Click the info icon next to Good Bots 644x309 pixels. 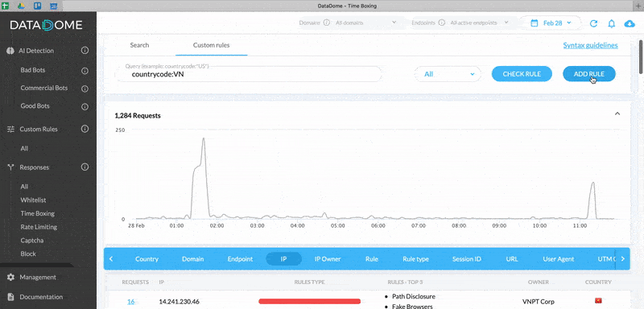pyautogui.click(x=85, y=107)
